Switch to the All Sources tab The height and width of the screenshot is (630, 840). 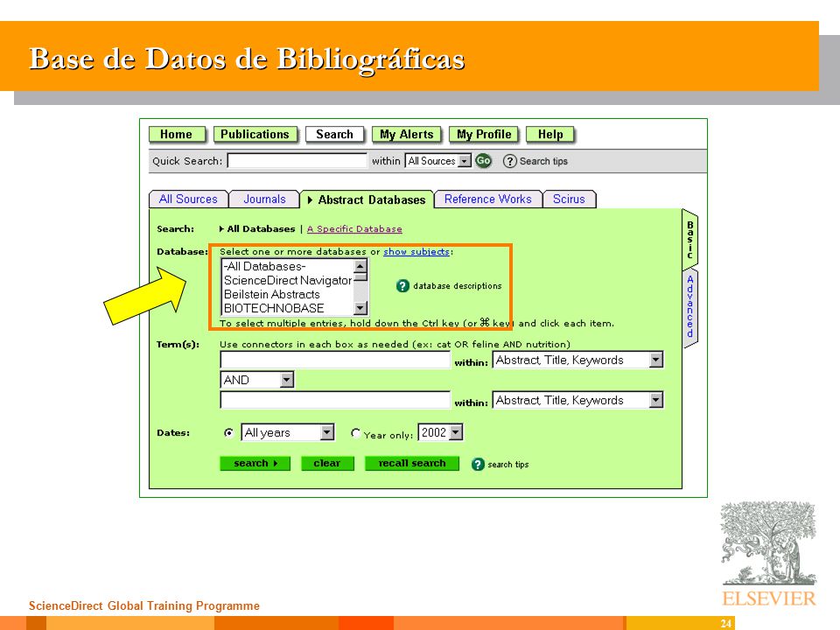point(188,199)
